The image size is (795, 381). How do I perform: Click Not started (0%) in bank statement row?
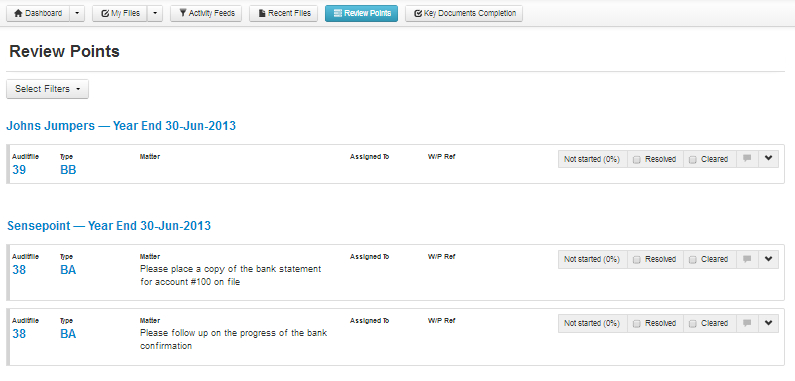592,259
